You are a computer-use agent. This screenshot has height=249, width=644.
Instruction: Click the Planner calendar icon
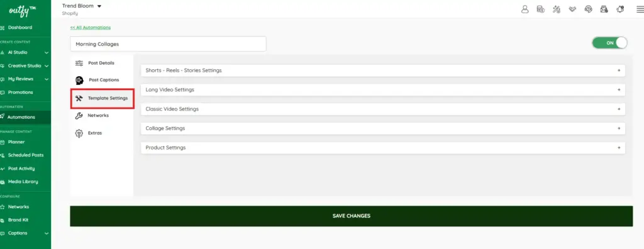pos(3,142)
